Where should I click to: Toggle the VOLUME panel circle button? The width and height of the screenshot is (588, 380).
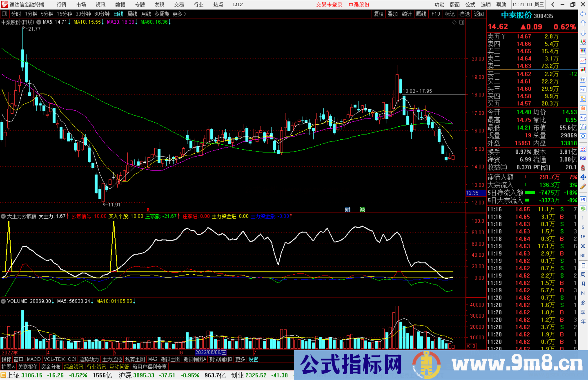click(x=3, y=301)
